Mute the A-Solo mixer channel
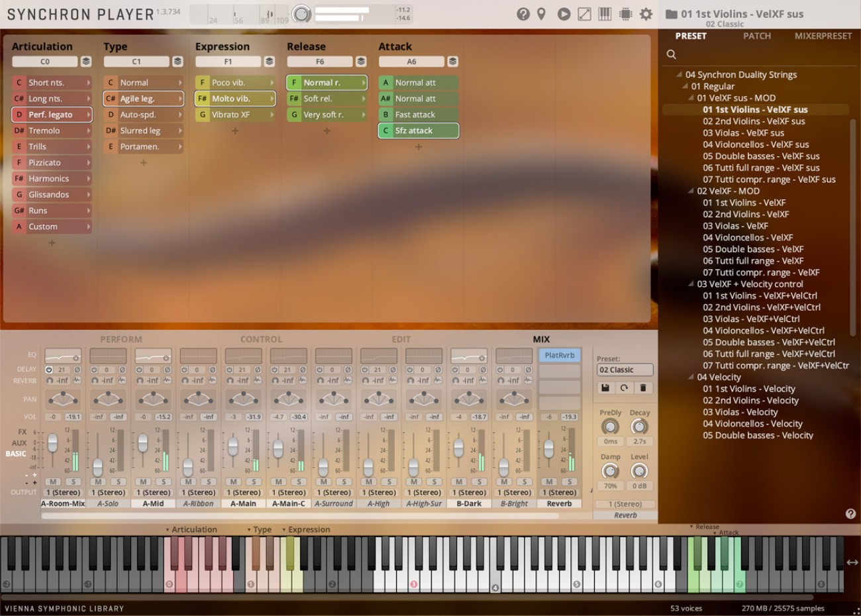This screenshot has width=861, height=616. pyautogui.click(x=97, y=482)
